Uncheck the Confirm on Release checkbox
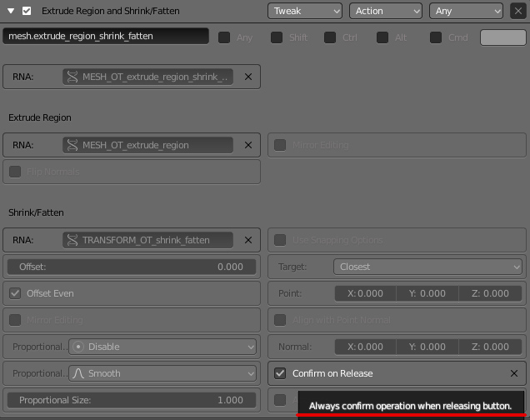530x420 pixels. pos(280,373)
